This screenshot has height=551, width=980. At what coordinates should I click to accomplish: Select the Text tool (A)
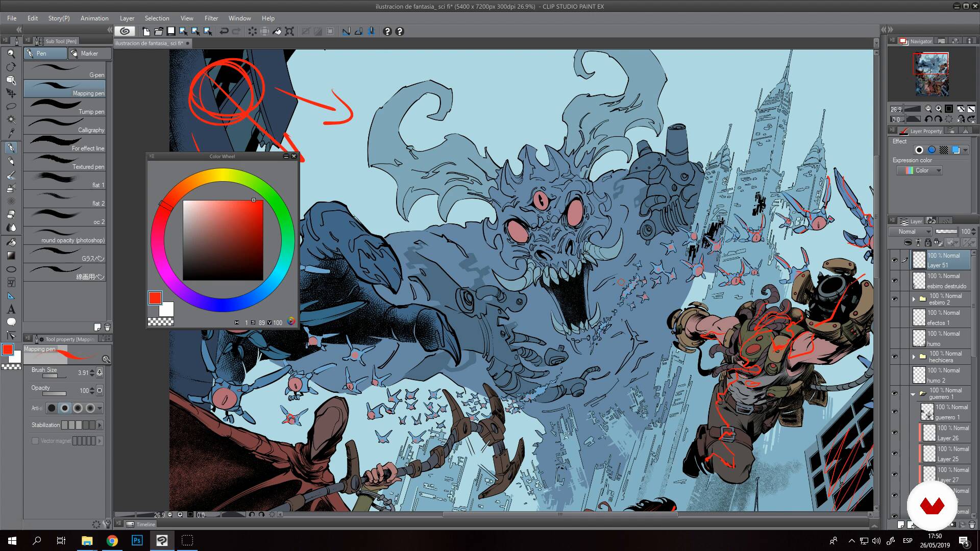click(x=11, y=309)
